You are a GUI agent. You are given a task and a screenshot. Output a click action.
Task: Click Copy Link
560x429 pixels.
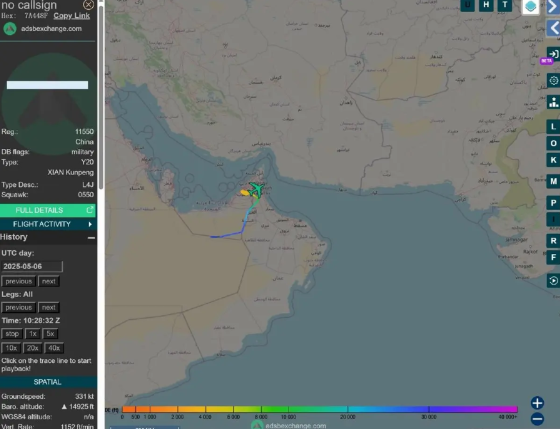[72, 16]
